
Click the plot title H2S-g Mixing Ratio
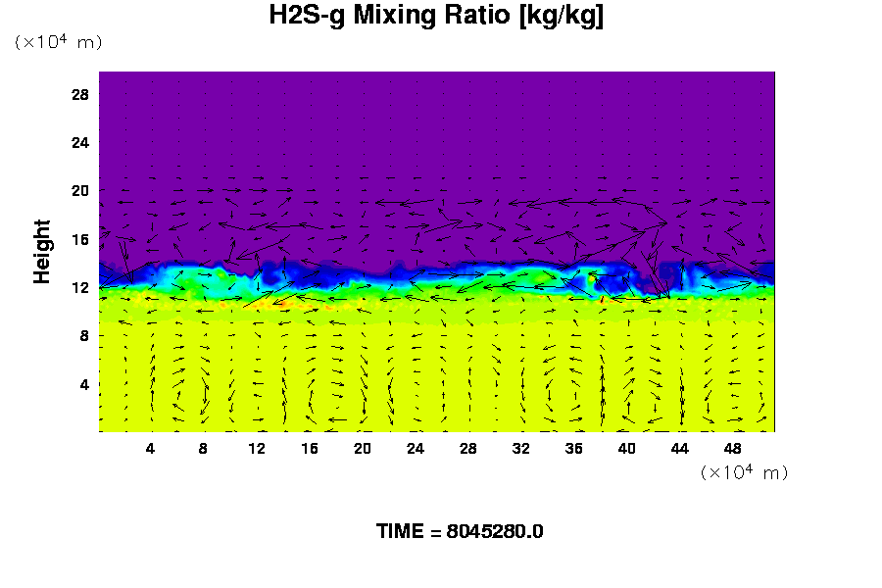coord(436,17)
